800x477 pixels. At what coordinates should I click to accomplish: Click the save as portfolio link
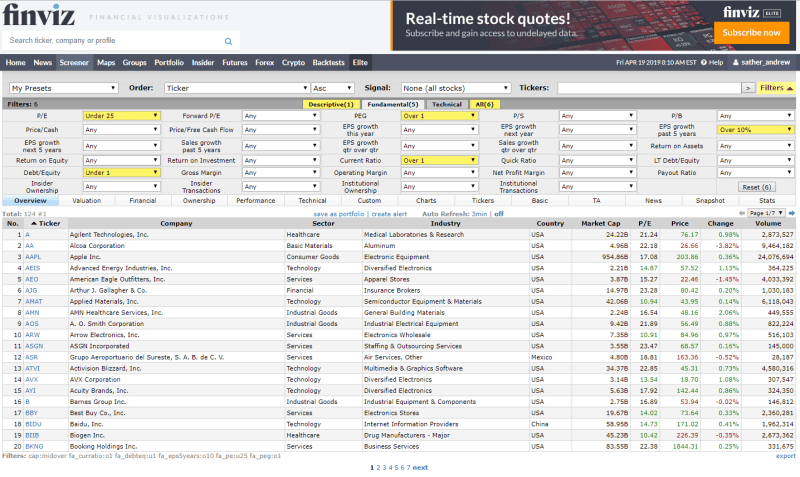339,214
